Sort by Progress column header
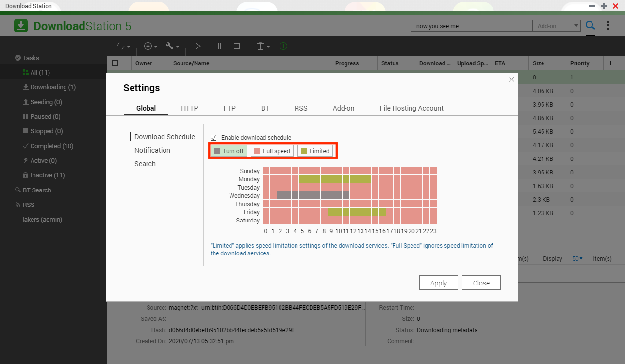The width and height of the screenshot is (625, 364). [x=354, y=63]
